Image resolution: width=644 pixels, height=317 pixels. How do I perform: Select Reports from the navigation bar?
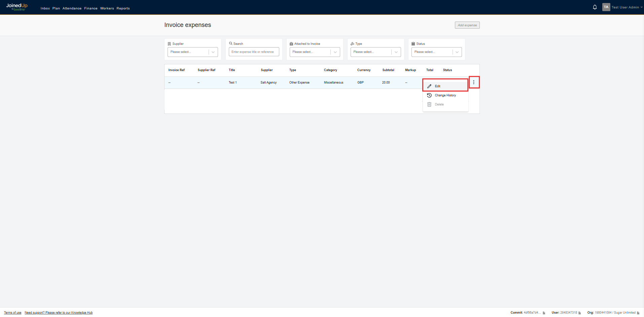point(123,8)
